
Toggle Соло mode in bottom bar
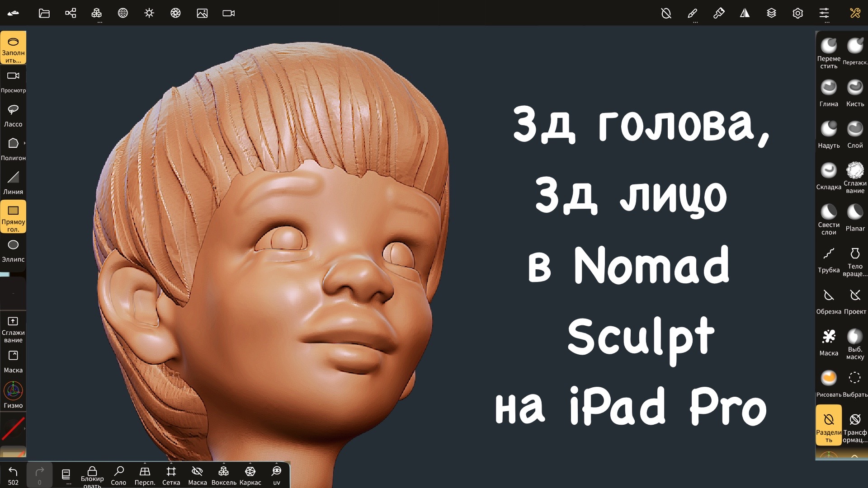point(118,474)
